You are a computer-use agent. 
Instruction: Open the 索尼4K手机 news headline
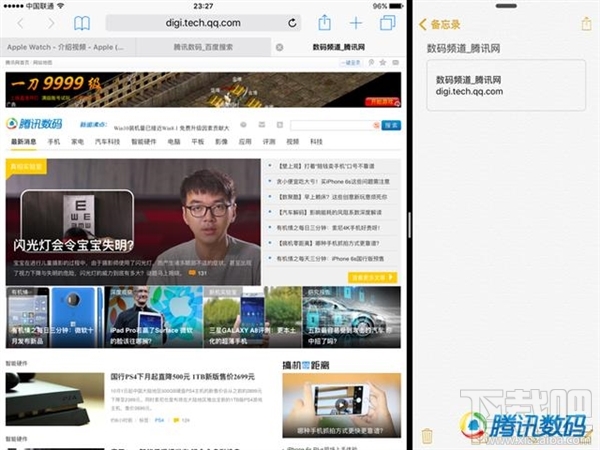328,228
